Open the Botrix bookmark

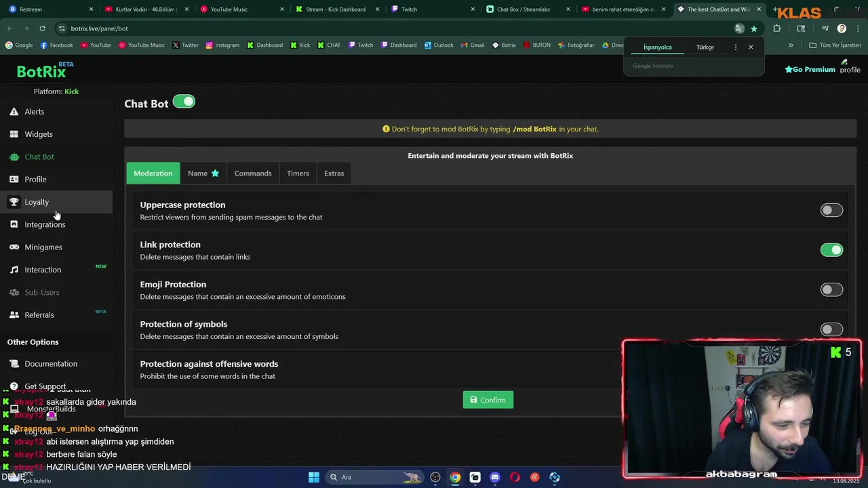pos(504,45)
